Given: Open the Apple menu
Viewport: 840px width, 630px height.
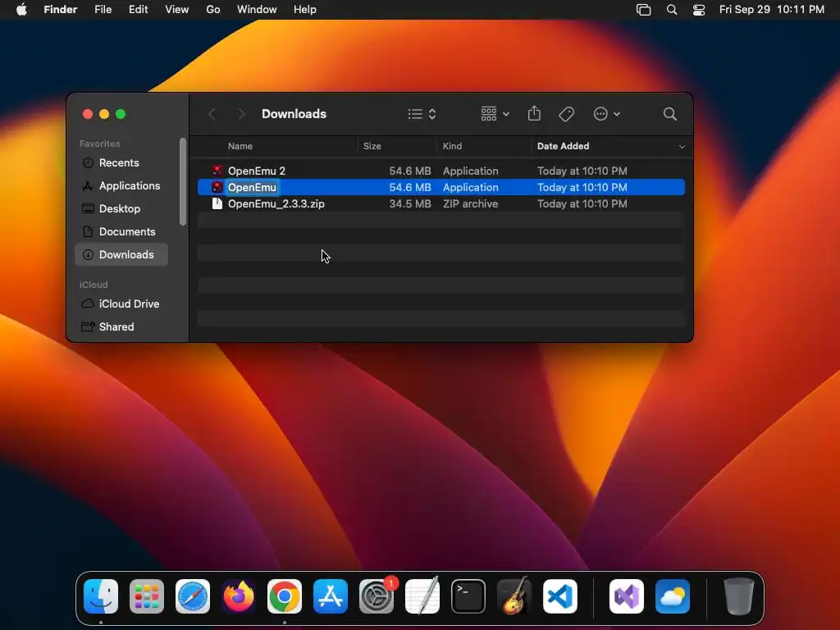Looking at the screenshot, I should coord(21,10).
